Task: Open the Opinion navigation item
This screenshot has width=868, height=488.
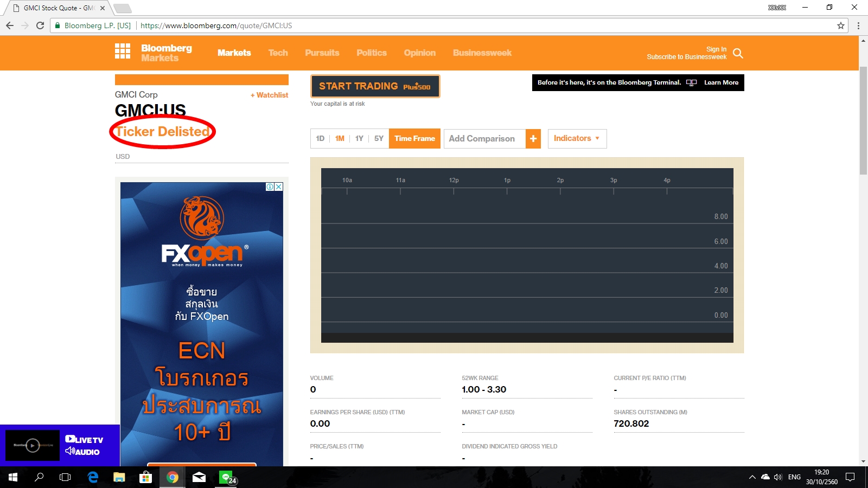Action: click(x=420, y=53)
